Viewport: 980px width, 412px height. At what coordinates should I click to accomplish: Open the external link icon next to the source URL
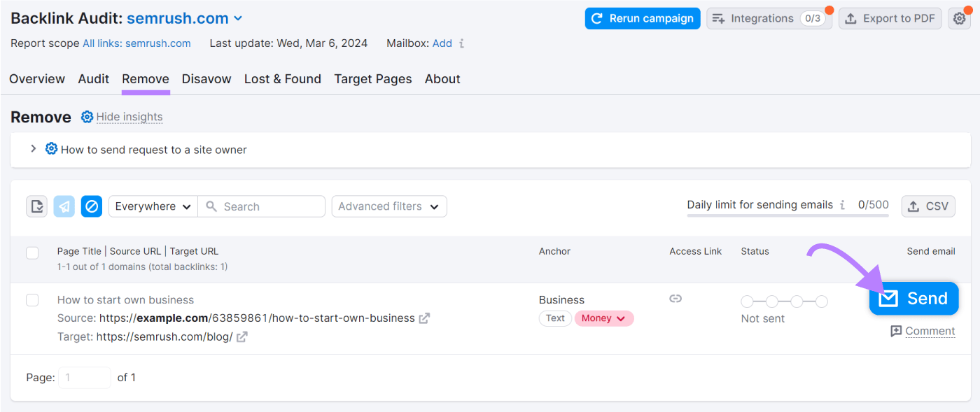[423, 318]
